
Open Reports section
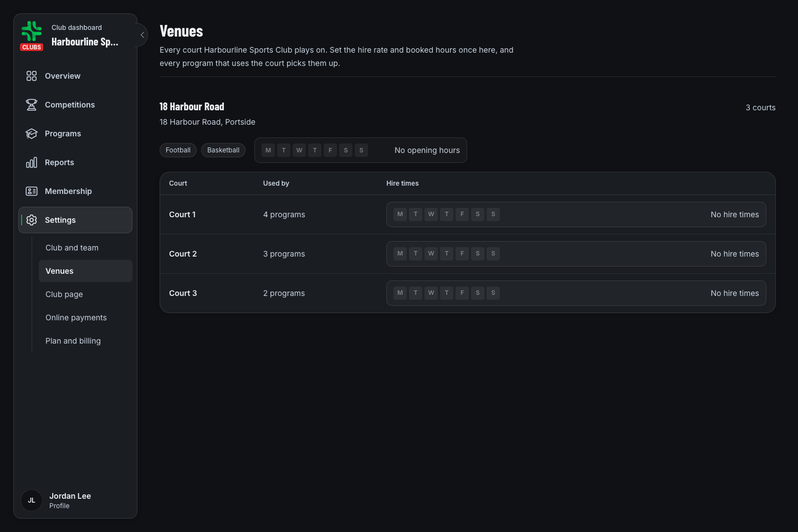pyautogui.click(x=75, y=162)
